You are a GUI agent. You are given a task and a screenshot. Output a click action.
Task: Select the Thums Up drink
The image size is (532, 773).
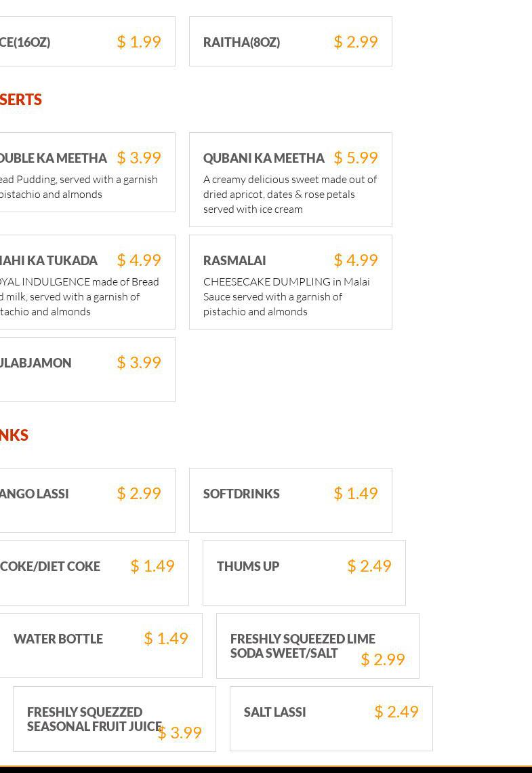pyautogui.click(x=248, y=567)
